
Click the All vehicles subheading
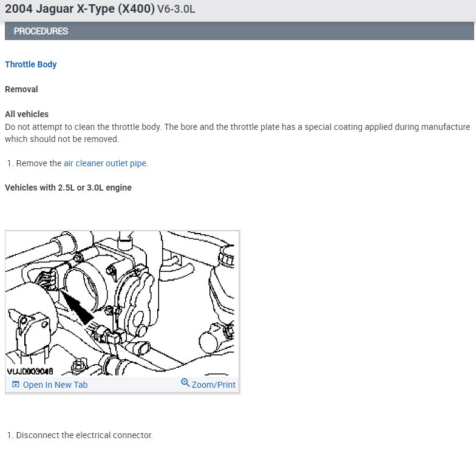[27, 114]
